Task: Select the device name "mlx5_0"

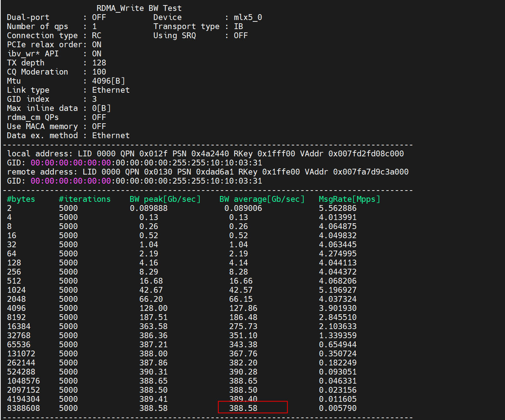Action: pos(248,17)
